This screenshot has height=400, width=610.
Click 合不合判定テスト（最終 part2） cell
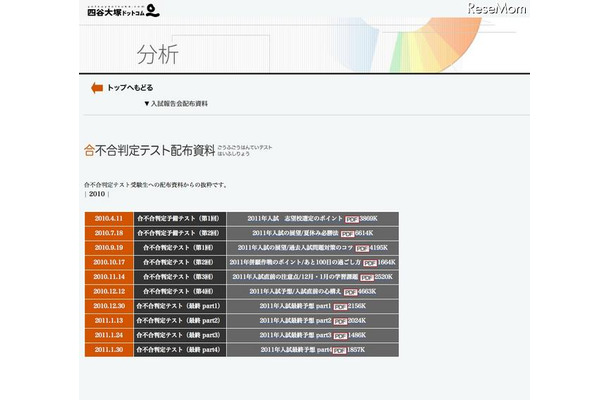pos(180,321)
